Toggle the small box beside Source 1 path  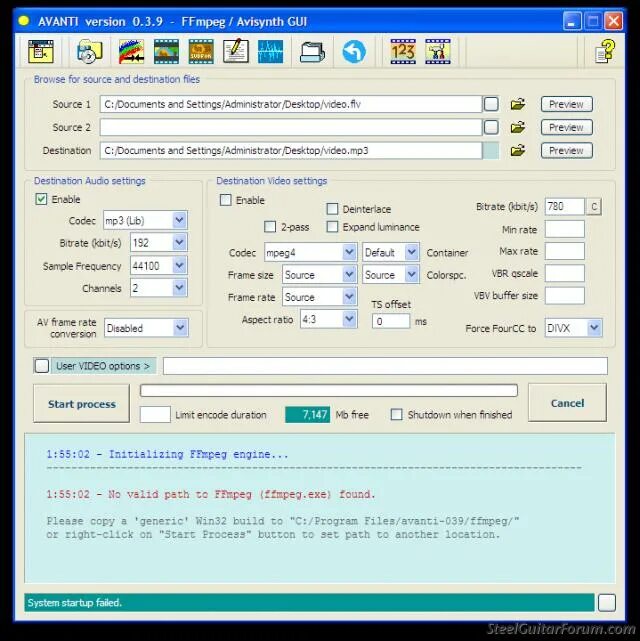[x=491, y=104]
